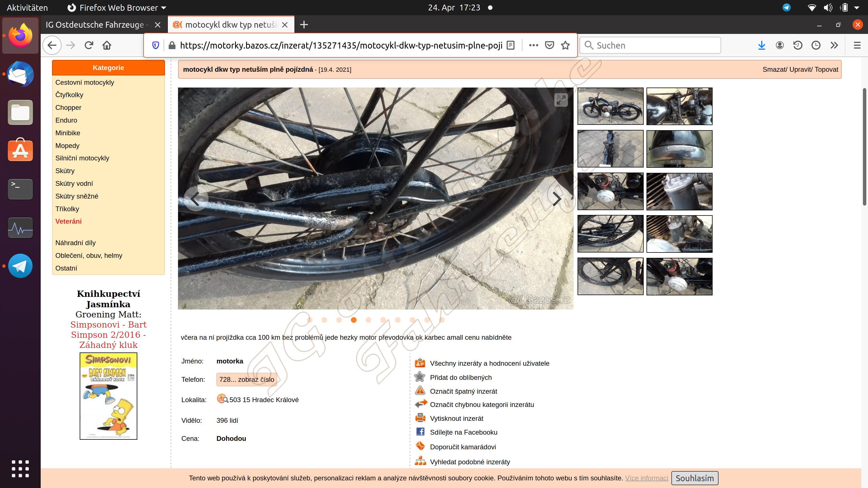
Task: Open Telegram from the dock
Action: click(x=20, y=266)
